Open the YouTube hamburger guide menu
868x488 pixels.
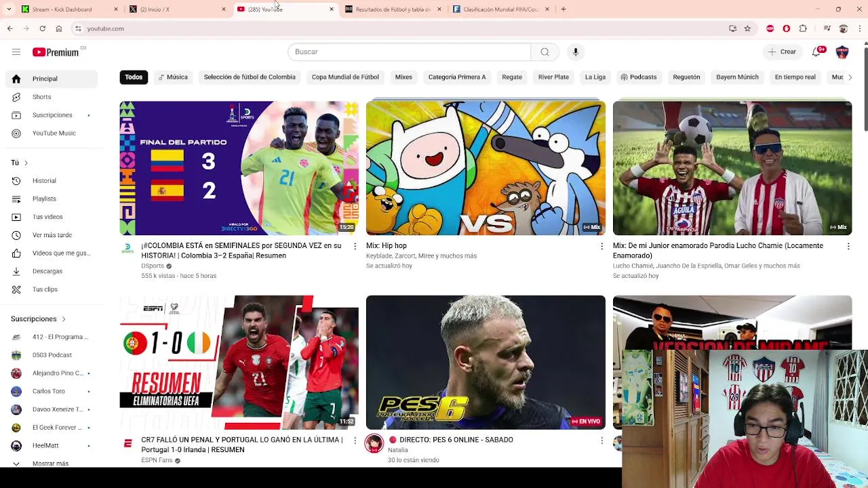(16, 52)
